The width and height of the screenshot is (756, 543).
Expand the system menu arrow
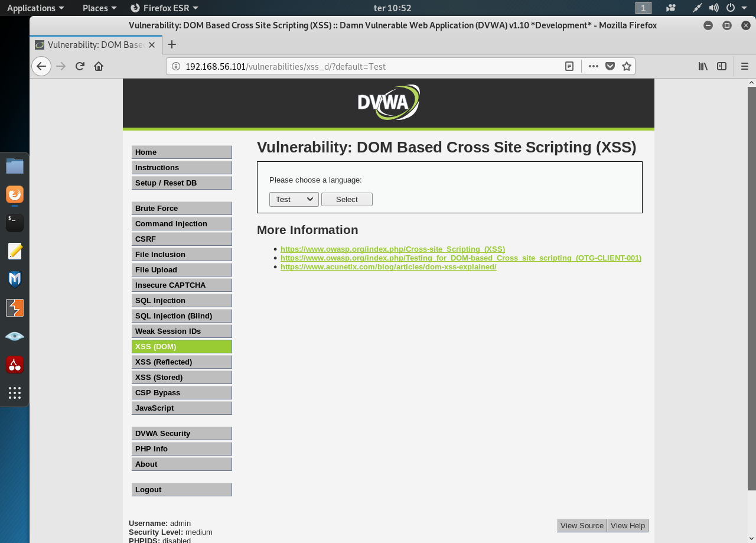point(744,8)
